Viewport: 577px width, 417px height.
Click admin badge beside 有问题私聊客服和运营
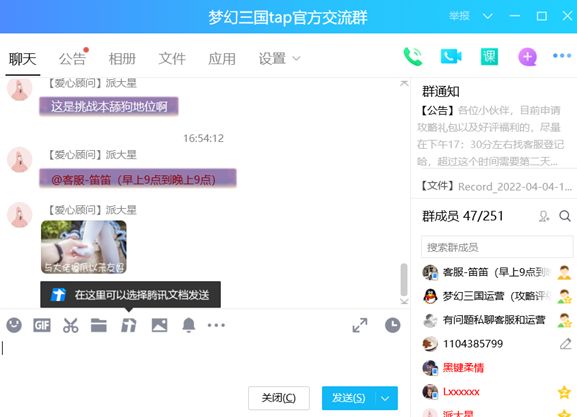point(564,320)
